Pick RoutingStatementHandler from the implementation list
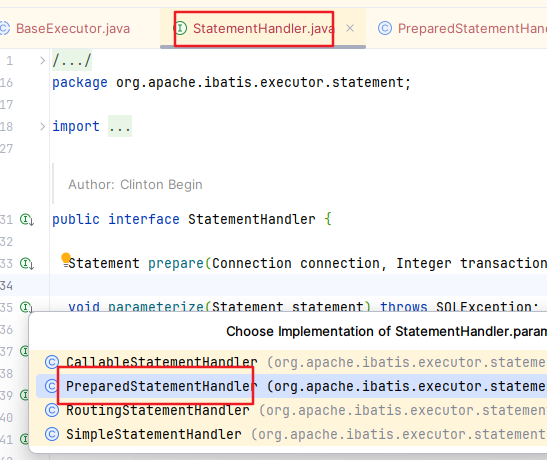This screenshot has height=460, width=547. tap(291, 410)
